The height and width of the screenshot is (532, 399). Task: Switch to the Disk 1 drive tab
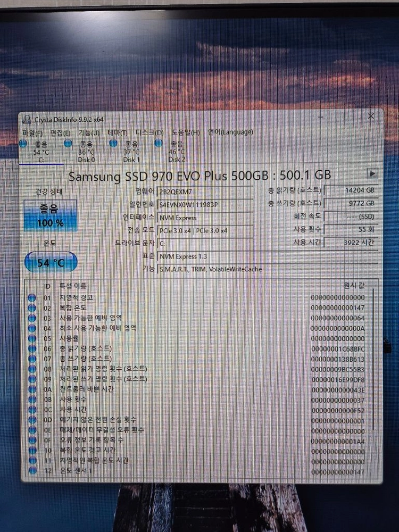[131, 152]
